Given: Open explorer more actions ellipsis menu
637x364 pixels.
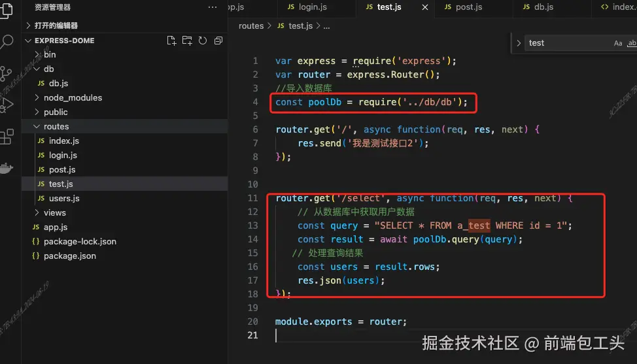Looking at the screenshot, I should (213, 7).
